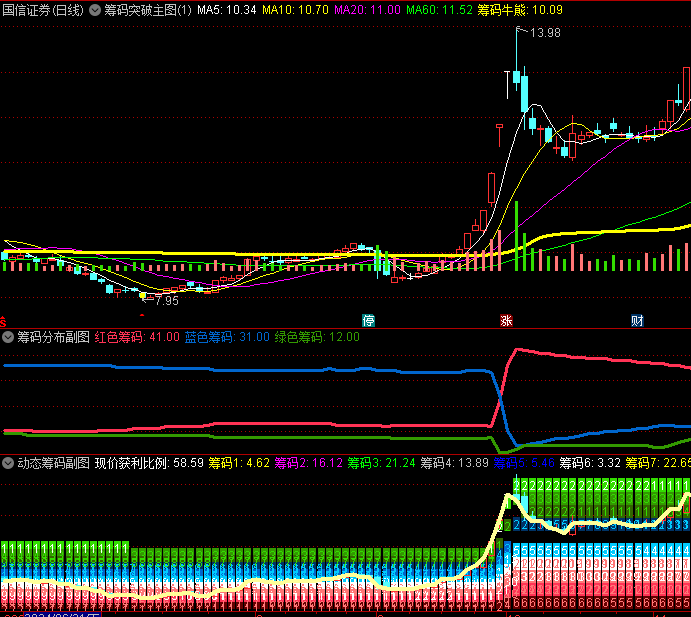
Task: Click the 筹码5: 5.46 label
Action: click(524, 463)
